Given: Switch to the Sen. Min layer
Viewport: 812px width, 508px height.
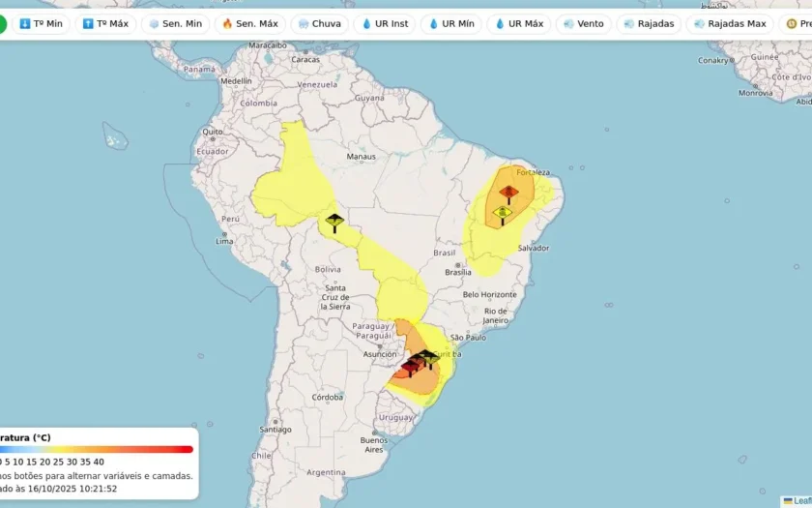Looking at the screenshot, I should click(176, 24).
